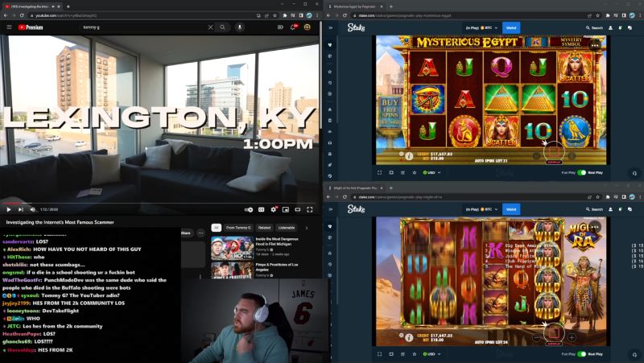This screenshot has height=363, width=644.
Task: Increase bet plus in Mysterious Egypt
Action: tap(572, 156)
